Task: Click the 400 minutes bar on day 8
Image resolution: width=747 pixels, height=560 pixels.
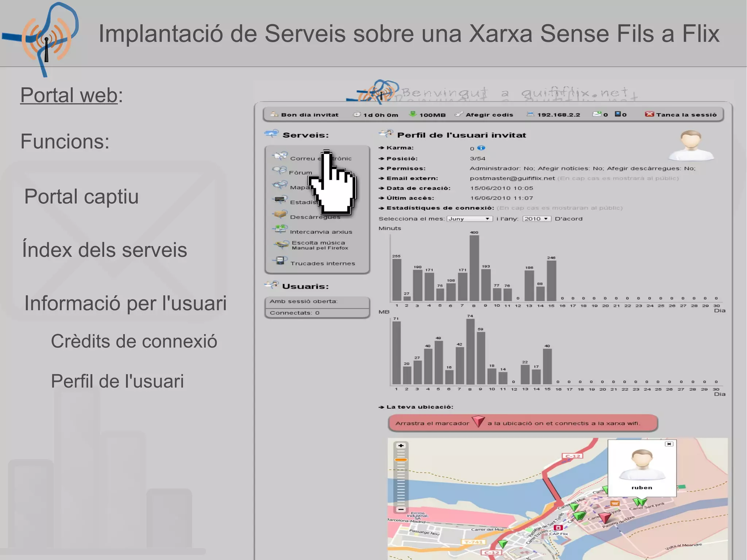Action: pyautogui.click(x=474, y=268)
